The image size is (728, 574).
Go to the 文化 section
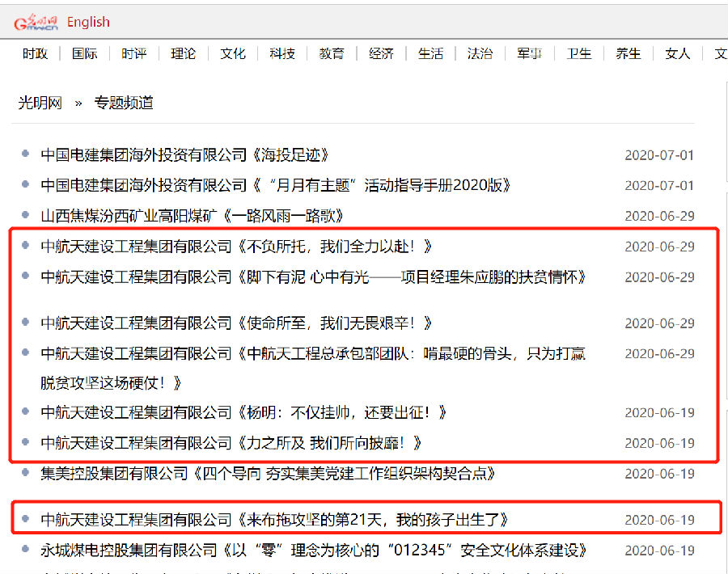pos(233,53)
